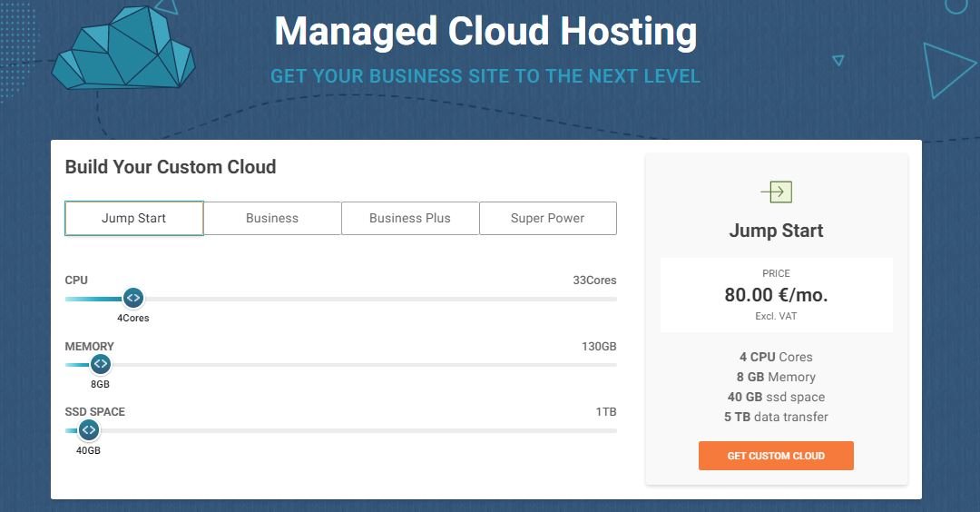Click the 5 TB data transfer line
This screenshot has height=512, width=980.
pyautogui.click(x=776, y=417)
